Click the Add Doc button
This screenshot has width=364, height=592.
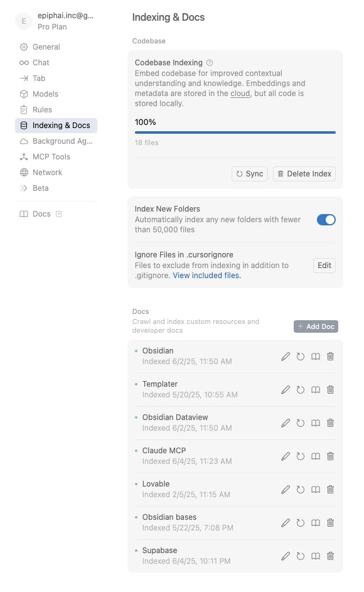tap(316, 326)
